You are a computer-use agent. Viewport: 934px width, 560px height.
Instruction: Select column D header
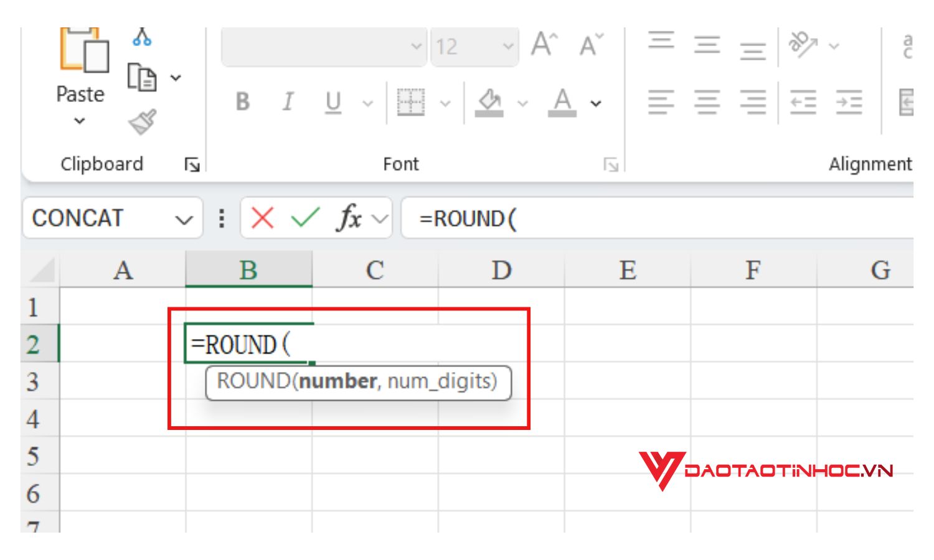pos(501,269)
